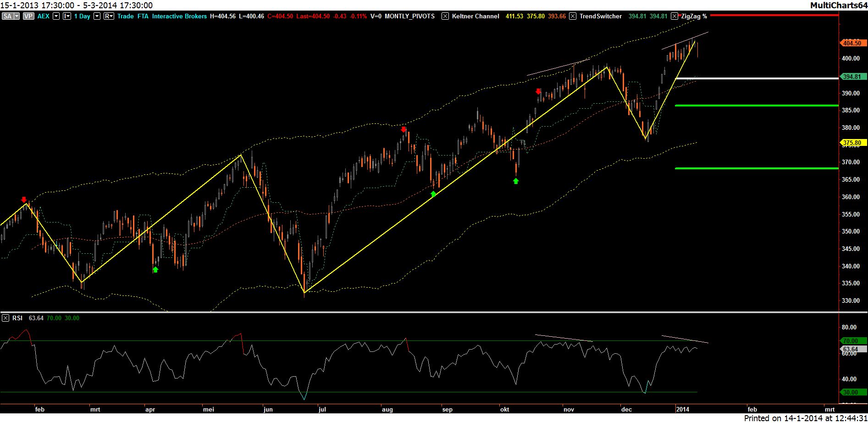Toggle the TrendSwitcher checkbox
Image resolution: width=868 pixels, height=423 pixels.
click(573, 16)
